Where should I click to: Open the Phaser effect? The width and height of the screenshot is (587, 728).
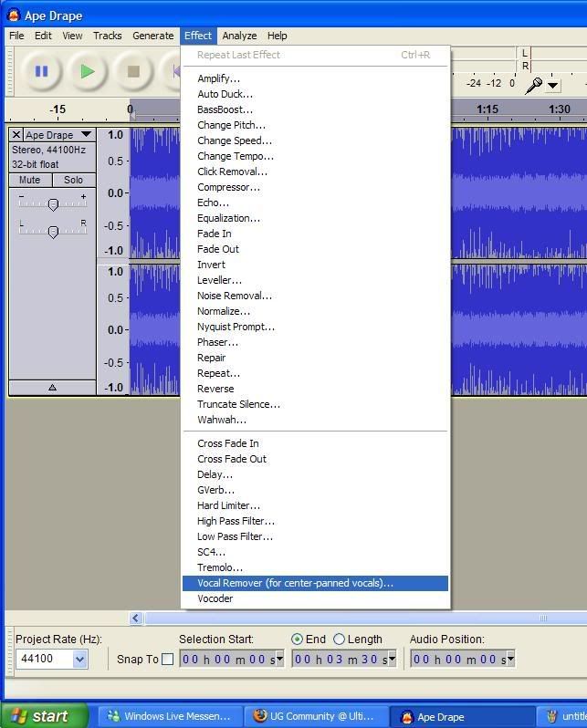point(315,342)
